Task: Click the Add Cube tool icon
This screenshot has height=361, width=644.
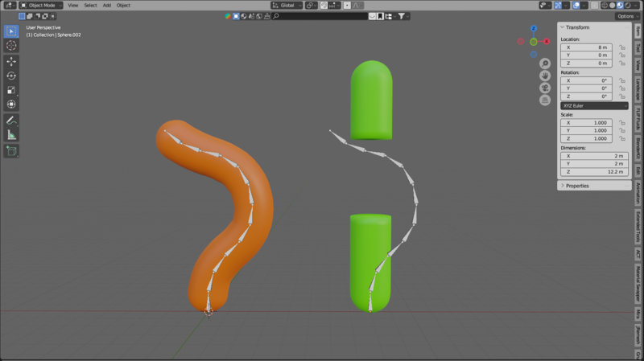Action: (11, 150)
